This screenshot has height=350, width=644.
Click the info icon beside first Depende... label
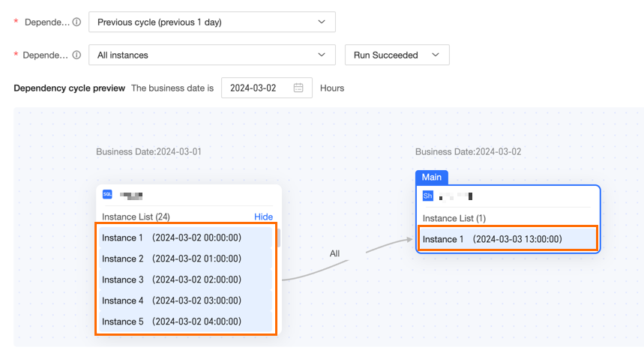76,22
